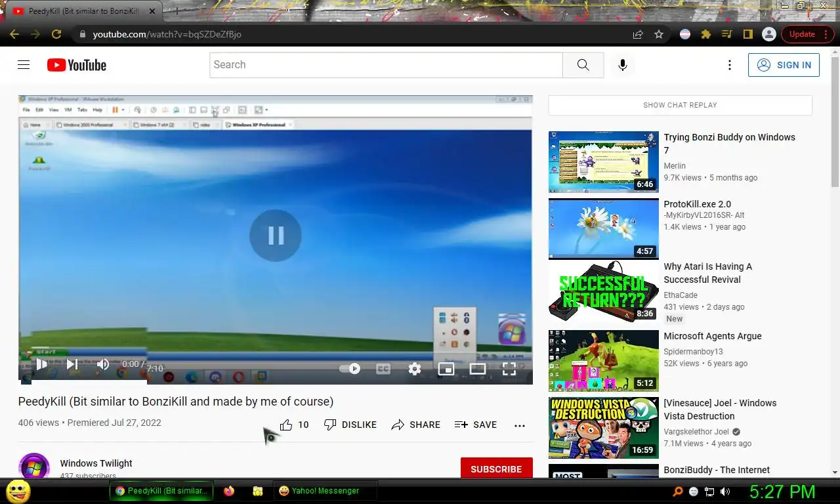The height and width of the screenshot is (504, 840).
Task: Click the DISLIKE button
Action: [350, 425]
